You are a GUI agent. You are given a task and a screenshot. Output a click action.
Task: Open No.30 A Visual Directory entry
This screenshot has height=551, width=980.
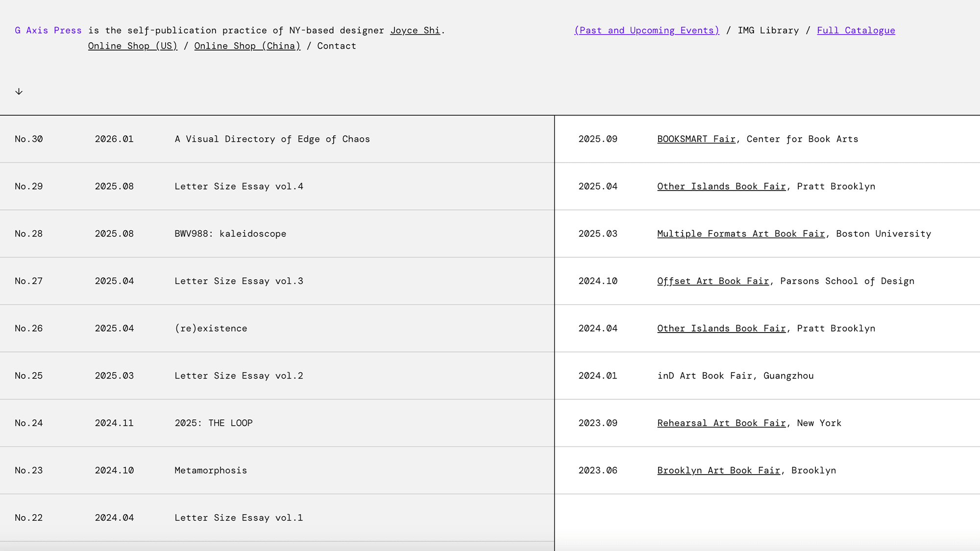point(272,139)
